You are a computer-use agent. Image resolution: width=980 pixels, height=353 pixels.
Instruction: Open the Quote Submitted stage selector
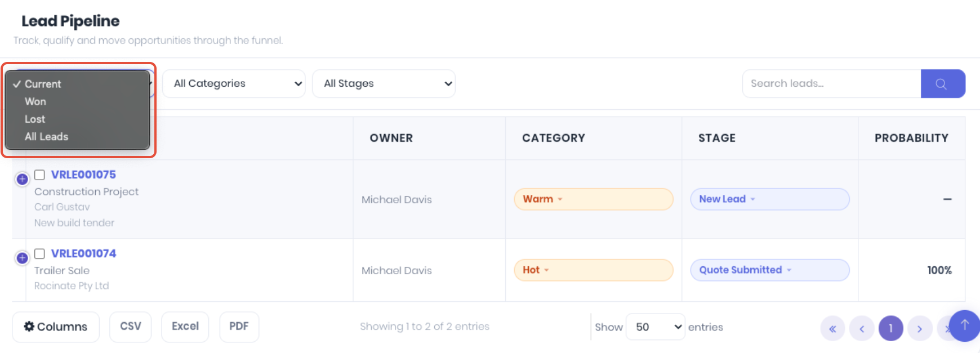pyautogui.click(x=769, y=270)
